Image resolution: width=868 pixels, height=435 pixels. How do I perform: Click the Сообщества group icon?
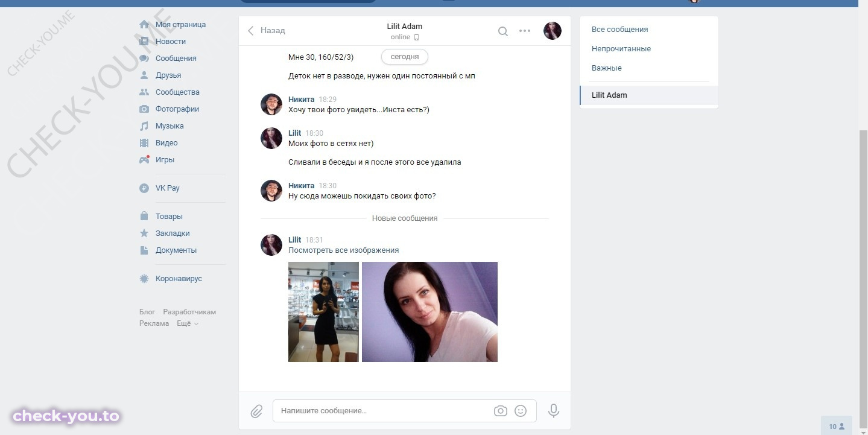[x=144, y=92]
